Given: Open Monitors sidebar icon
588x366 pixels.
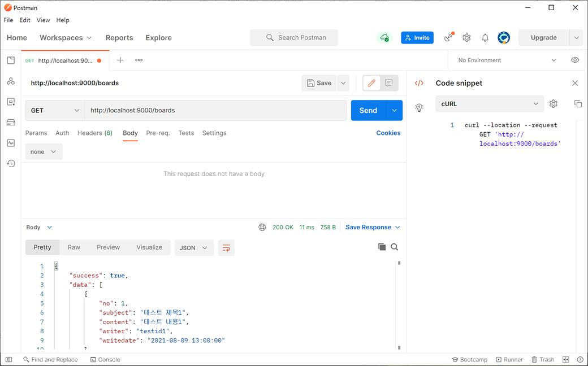Looking at the screenshot, I should (11, 143).
